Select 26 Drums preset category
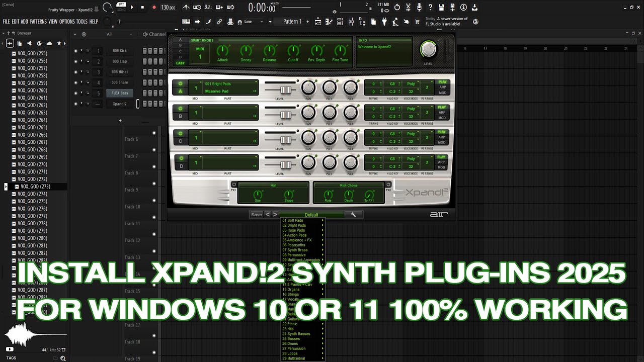The width and height of the screenshot is (644, 362). point(303,343)
